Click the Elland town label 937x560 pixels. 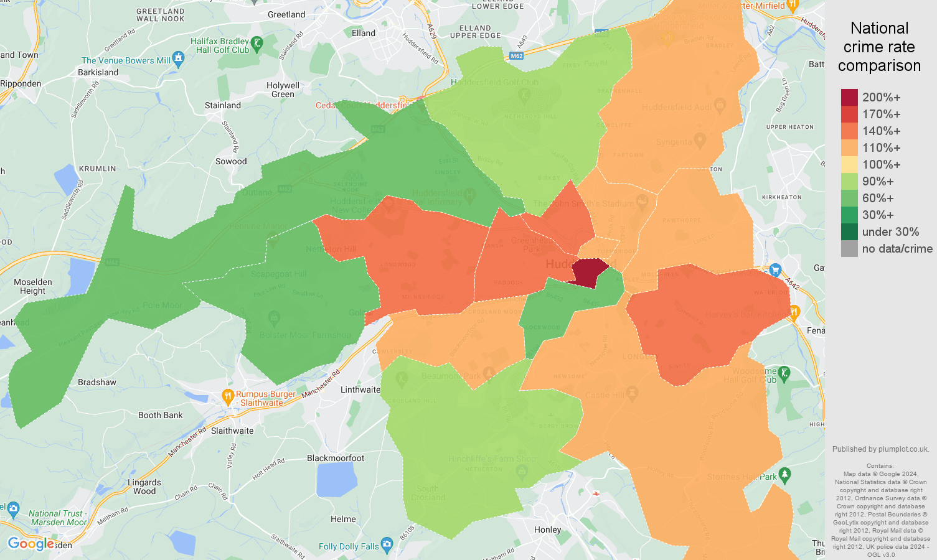coord(364,33)
